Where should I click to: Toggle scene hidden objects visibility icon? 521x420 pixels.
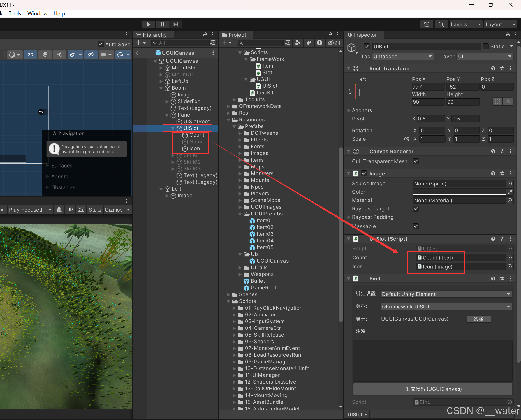[91, 55]
